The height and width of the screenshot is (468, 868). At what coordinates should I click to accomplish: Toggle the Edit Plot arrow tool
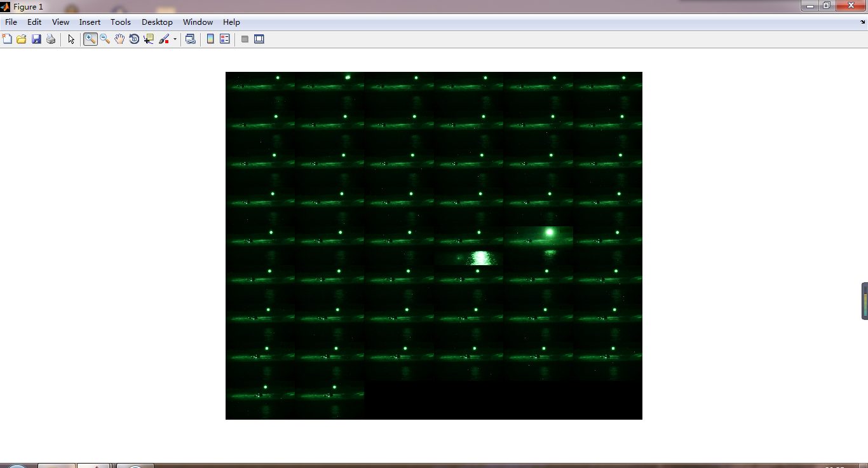71,39
